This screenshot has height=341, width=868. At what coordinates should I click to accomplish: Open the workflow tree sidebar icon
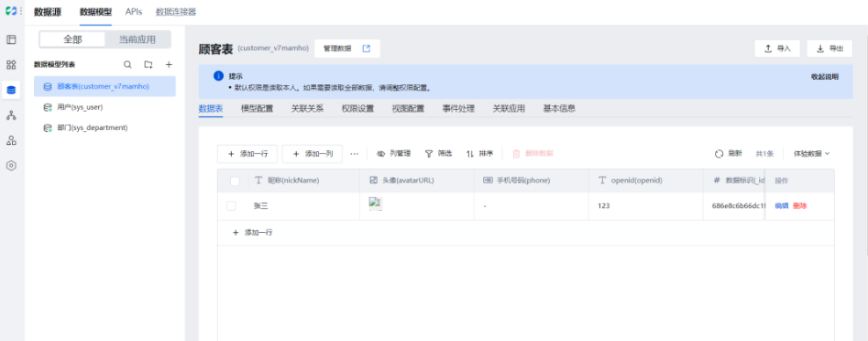tap(11, 115)
